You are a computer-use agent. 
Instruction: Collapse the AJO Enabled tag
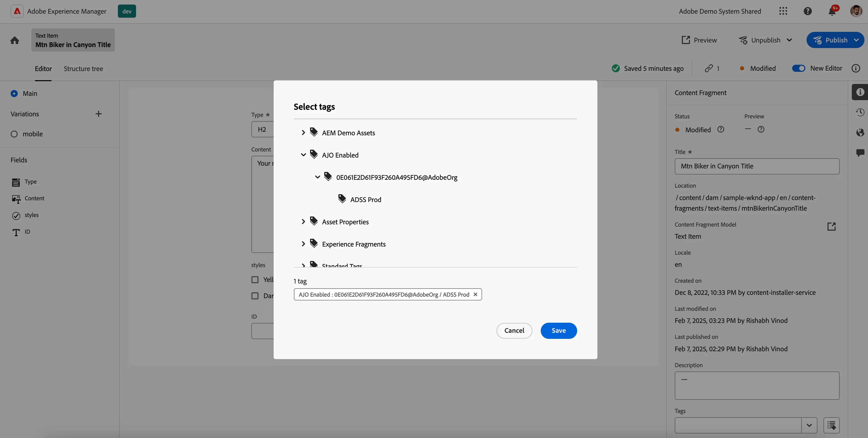303,155
